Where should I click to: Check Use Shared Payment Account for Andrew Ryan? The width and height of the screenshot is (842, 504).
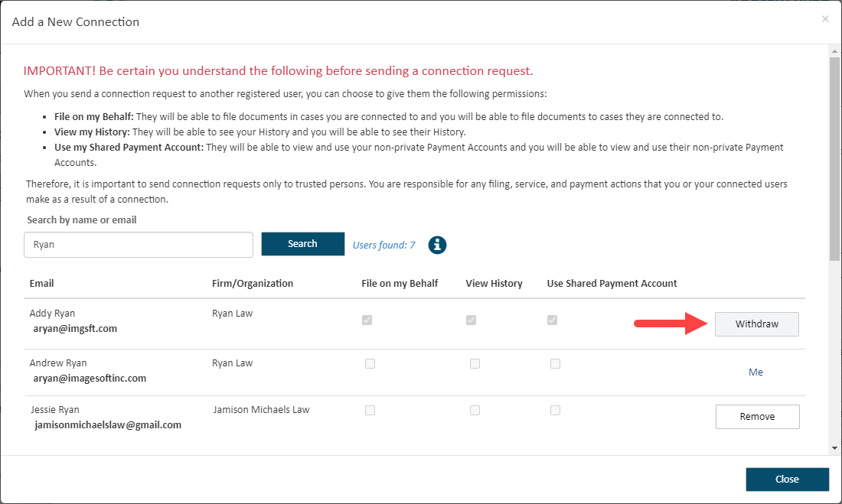[555, 363]
